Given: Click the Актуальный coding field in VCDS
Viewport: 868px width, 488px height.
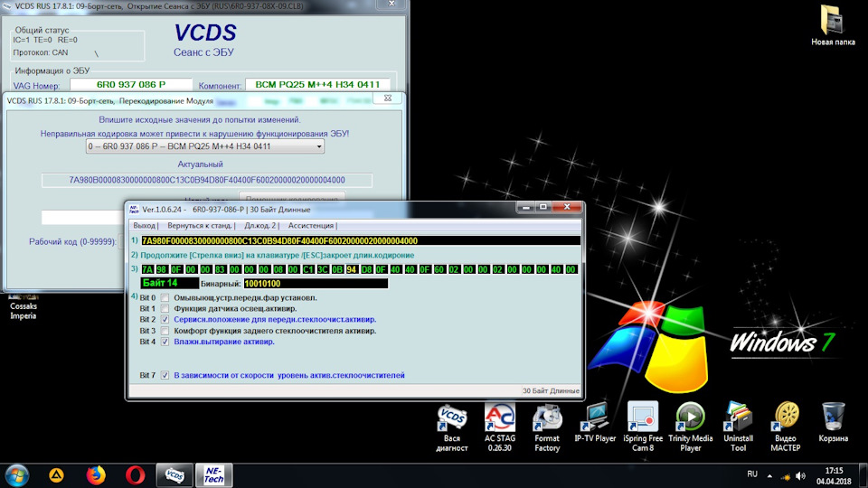Looking at the screenshot, I should (x=206, y=180).
